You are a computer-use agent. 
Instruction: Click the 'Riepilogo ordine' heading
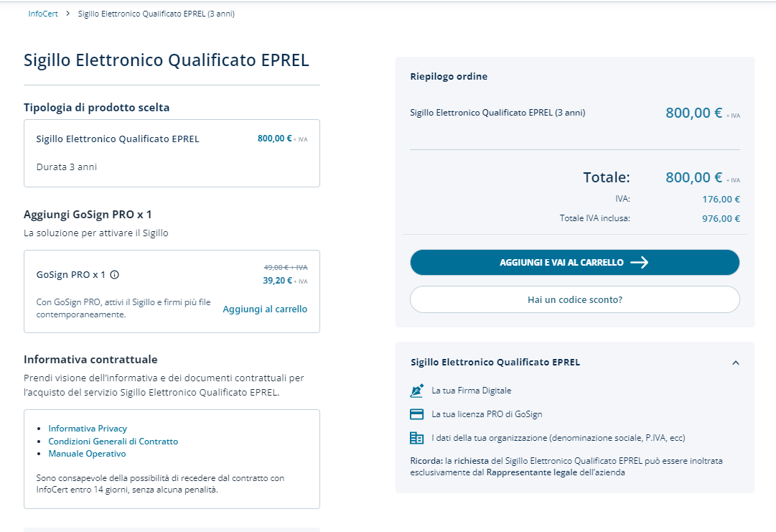pyautogui.click(x=449, y=77)
